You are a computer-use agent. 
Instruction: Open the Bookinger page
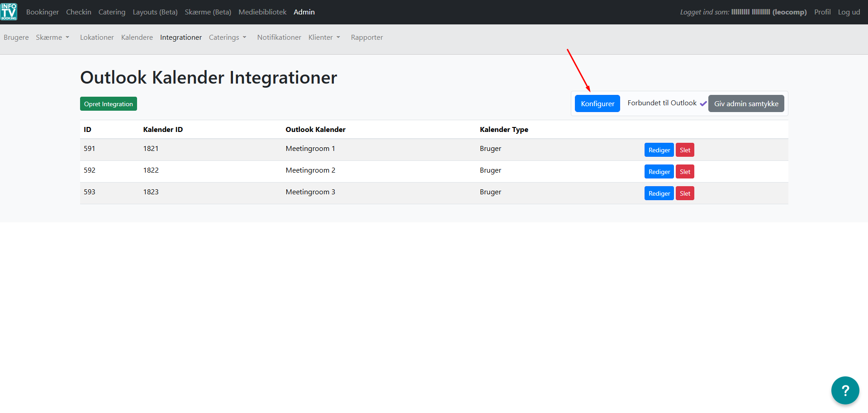43,12
